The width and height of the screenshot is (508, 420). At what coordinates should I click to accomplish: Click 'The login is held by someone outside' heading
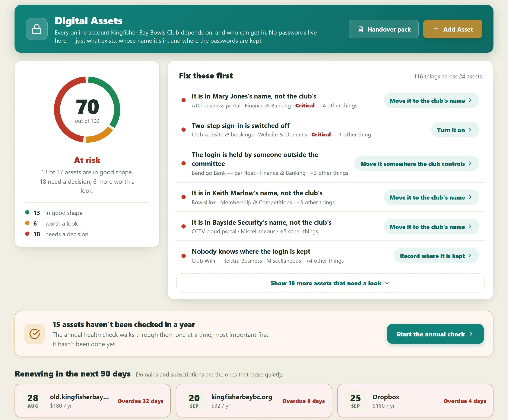[255, 159]
